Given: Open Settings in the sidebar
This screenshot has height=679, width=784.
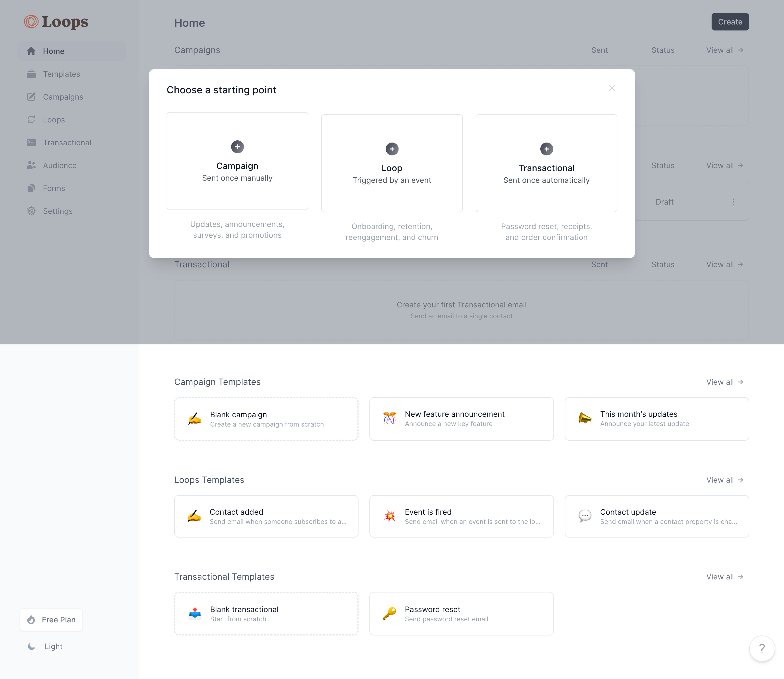Looking at the screenshot, I should pyautogui.click(x=72, y=211).
